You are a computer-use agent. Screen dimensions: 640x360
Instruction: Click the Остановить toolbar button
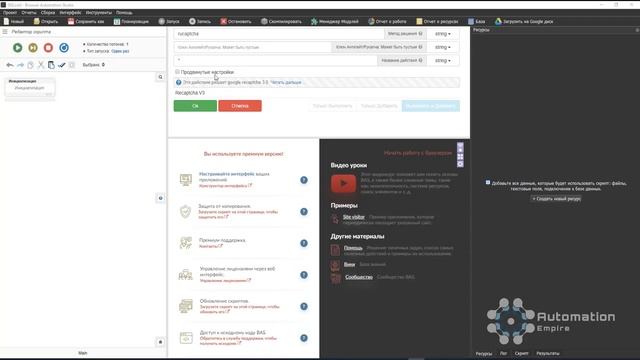[x=236, y=21]
